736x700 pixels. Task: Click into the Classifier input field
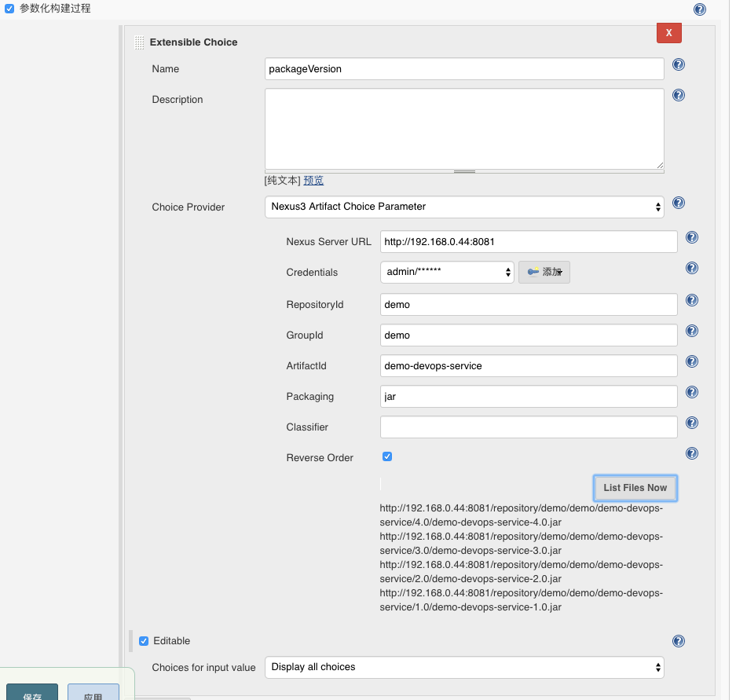528,427
